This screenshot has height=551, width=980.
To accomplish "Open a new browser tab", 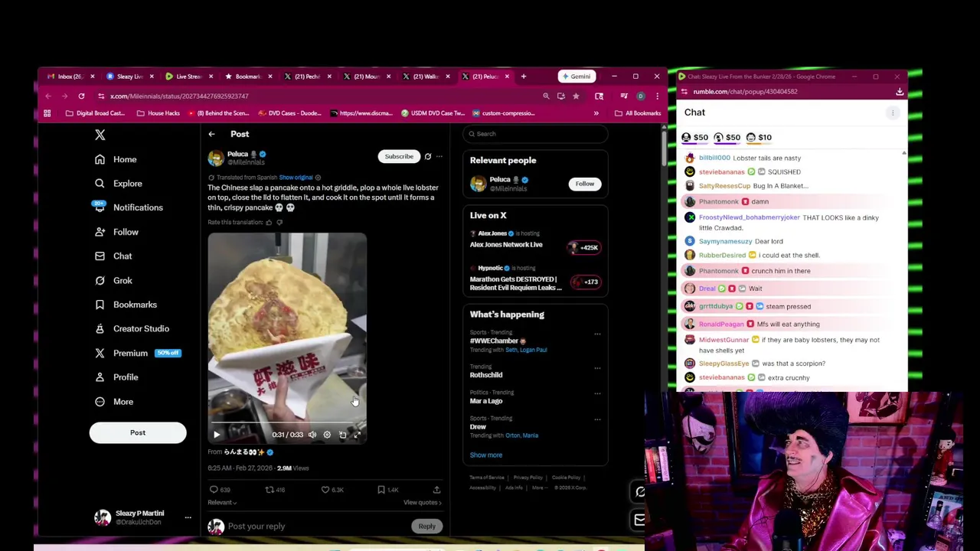I will point(524,77).
